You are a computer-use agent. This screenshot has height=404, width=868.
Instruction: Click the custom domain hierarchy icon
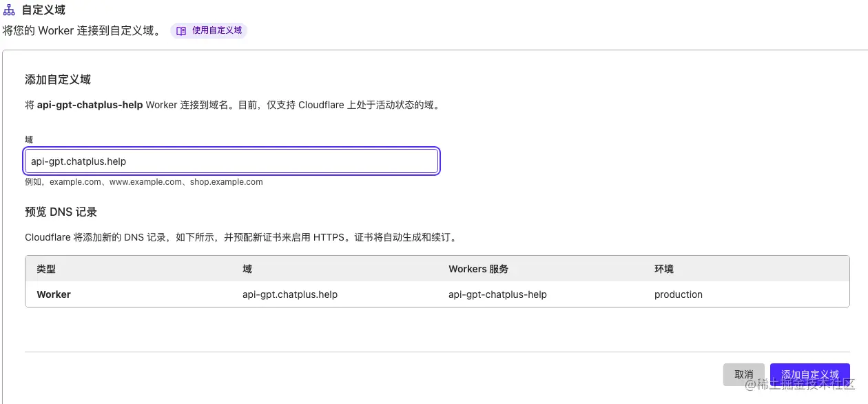pyautogui.click(x=9, y=11)
